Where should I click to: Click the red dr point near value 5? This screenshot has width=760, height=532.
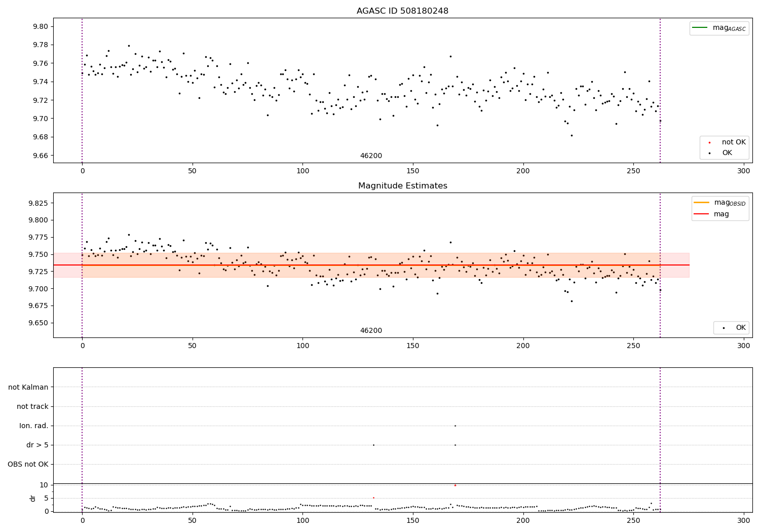[x=373, y=498]
